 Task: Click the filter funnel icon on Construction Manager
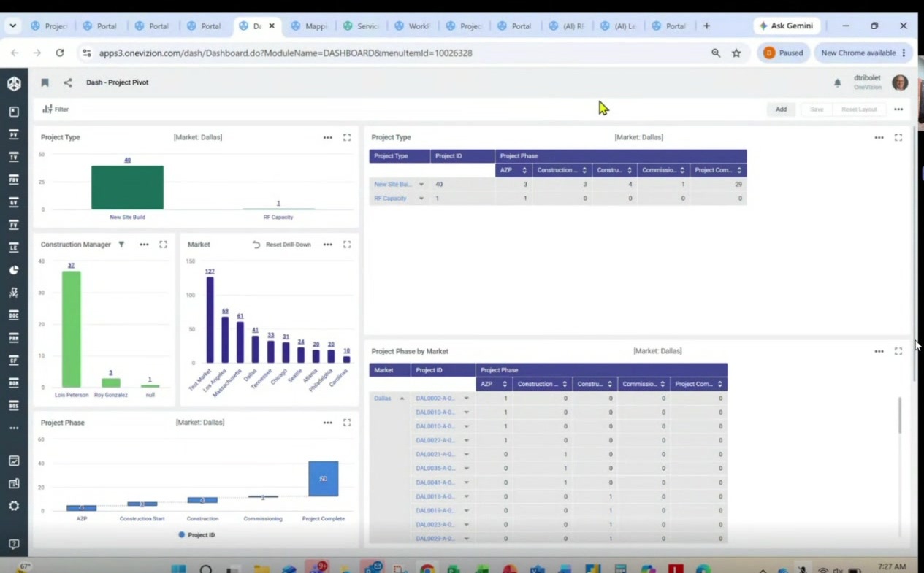click(x=122, y=245)
